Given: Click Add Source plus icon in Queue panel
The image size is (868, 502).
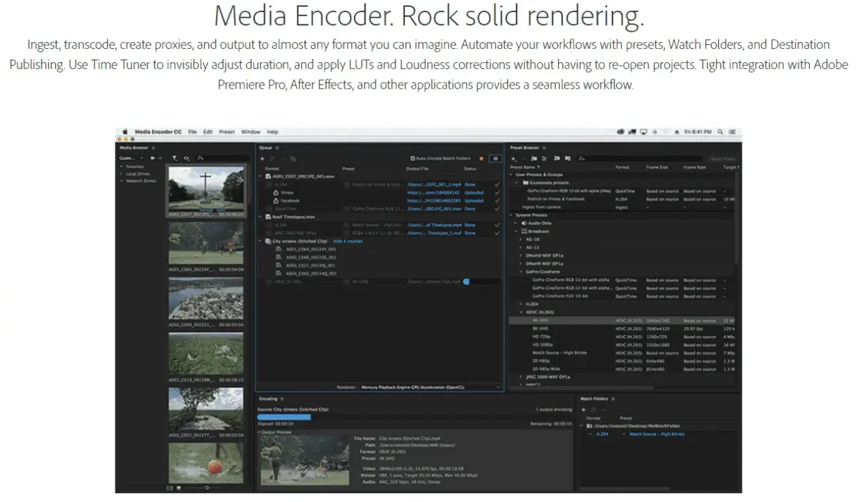Looking at the screenshot, I should tap(262, 158).
